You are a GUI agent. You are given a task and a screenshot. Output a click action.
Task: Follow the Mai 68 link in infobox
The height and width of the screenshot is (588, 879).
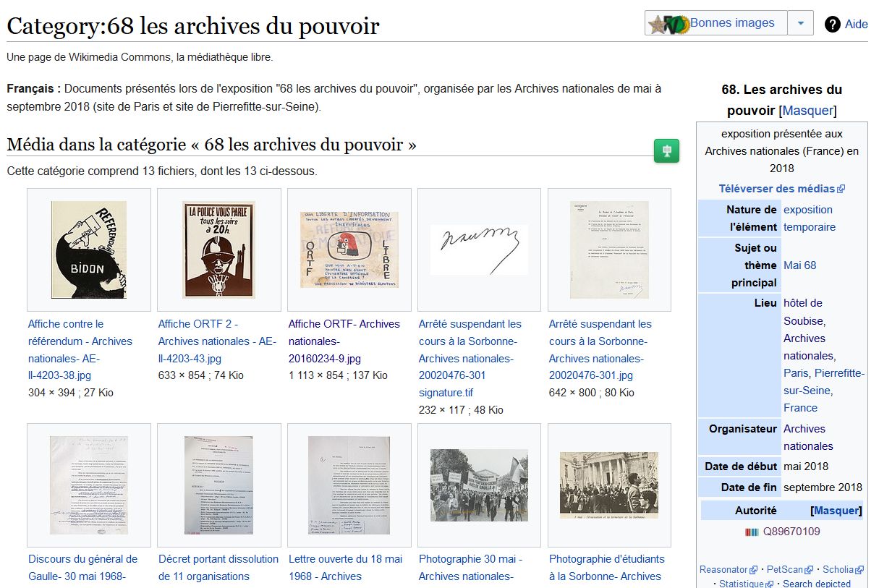click(800, 265)
